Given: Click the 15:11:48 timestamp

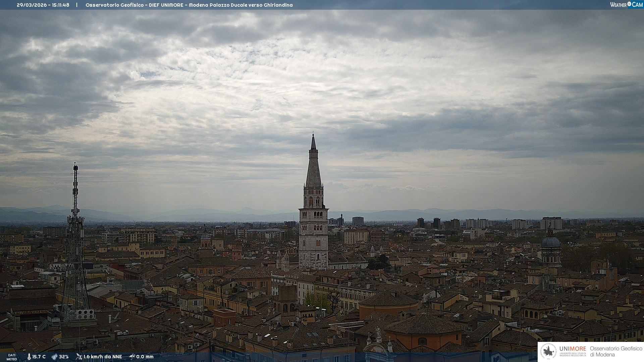Looking at the screenshot, I should (x=61, y=5).
